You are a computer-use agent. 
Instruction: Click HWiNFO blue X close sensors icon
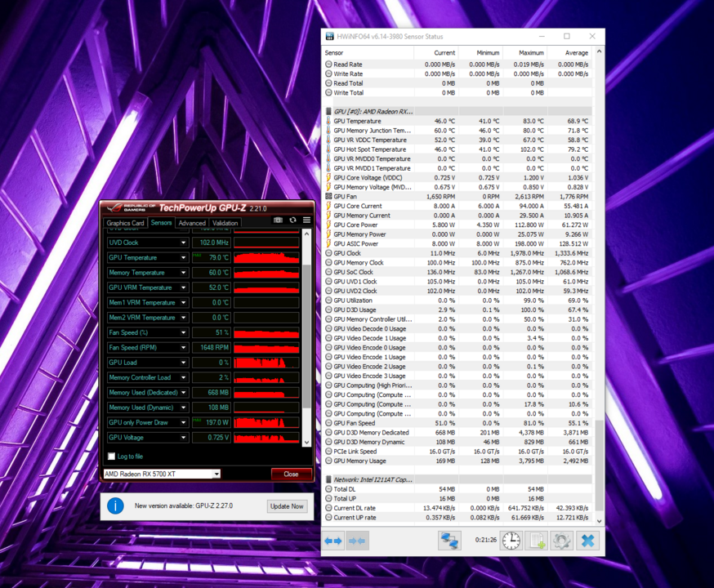pyautogui.click(x=588, y=541)
